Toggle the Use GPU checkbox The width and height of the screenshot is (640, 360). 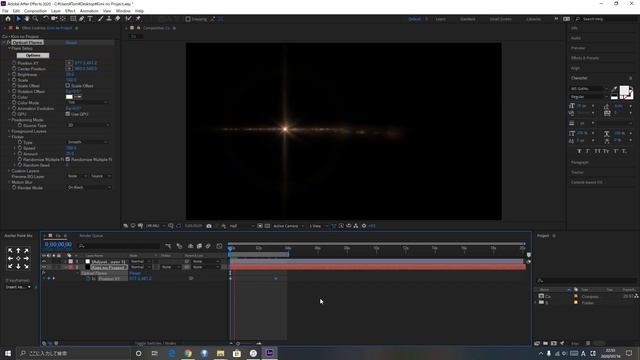68,114
